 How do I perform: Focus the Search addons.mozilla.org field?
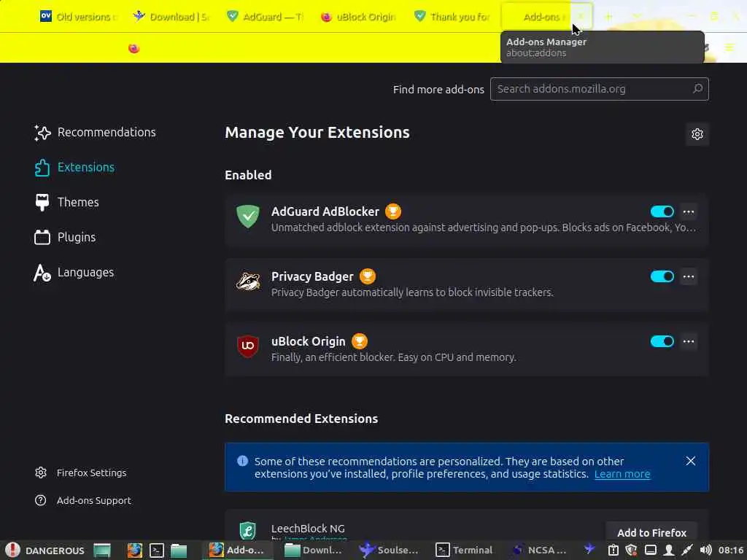pos(600,89)
